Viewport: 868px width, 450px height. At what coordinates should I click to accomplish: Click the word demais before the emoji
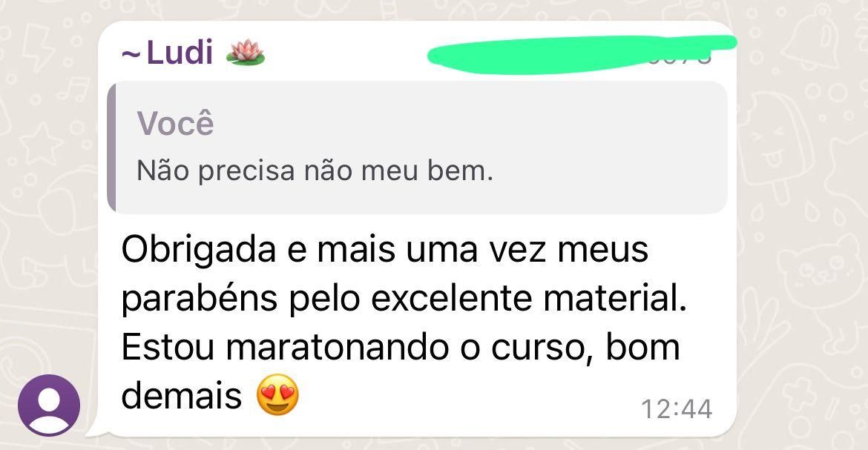(182, 396)
